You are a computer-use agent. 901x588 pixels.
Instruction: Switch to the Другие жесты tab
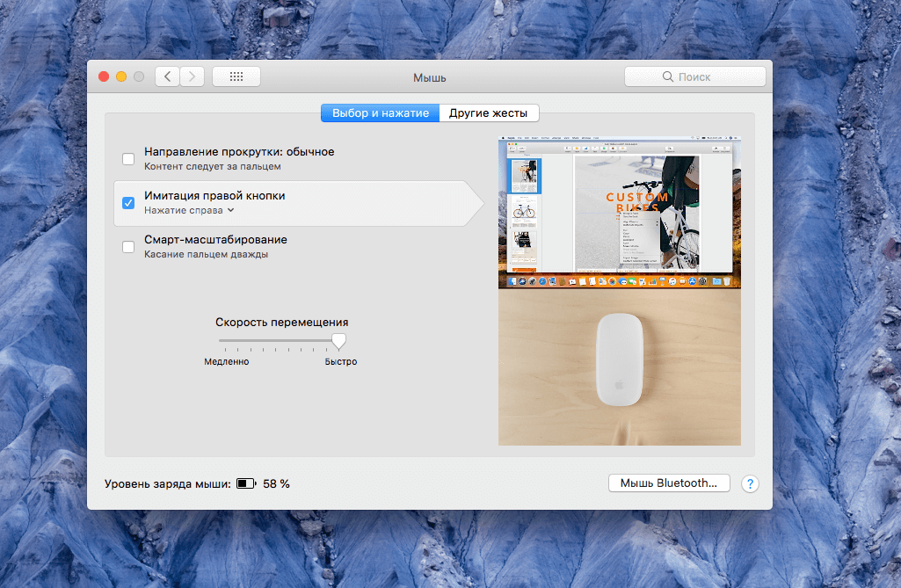(489, 113)
